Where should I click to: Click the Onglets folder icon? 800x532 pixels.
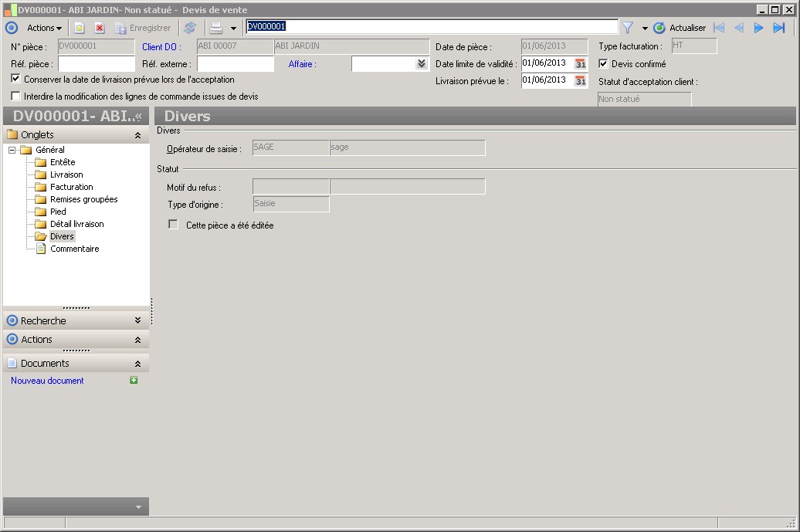(12, 134)
